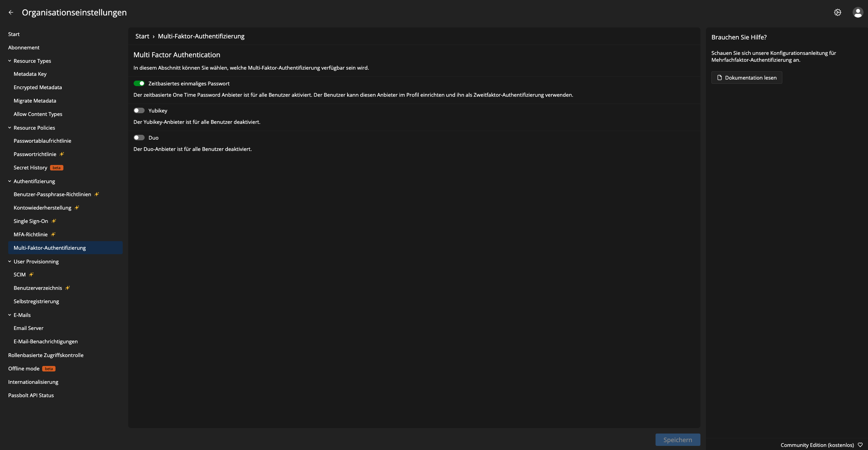Click the beta badge next to Secret History
Screen dimensions: 868x450
57,168
